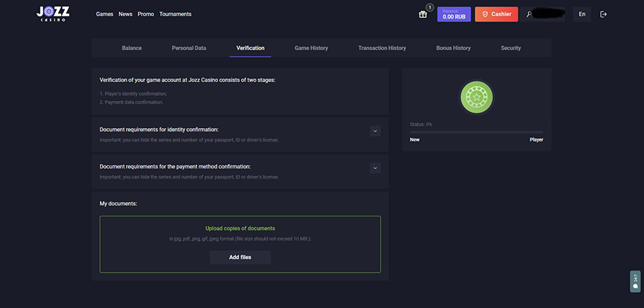644x308 pixels.
Task: Open the Security tab
Action: (511, 48)
